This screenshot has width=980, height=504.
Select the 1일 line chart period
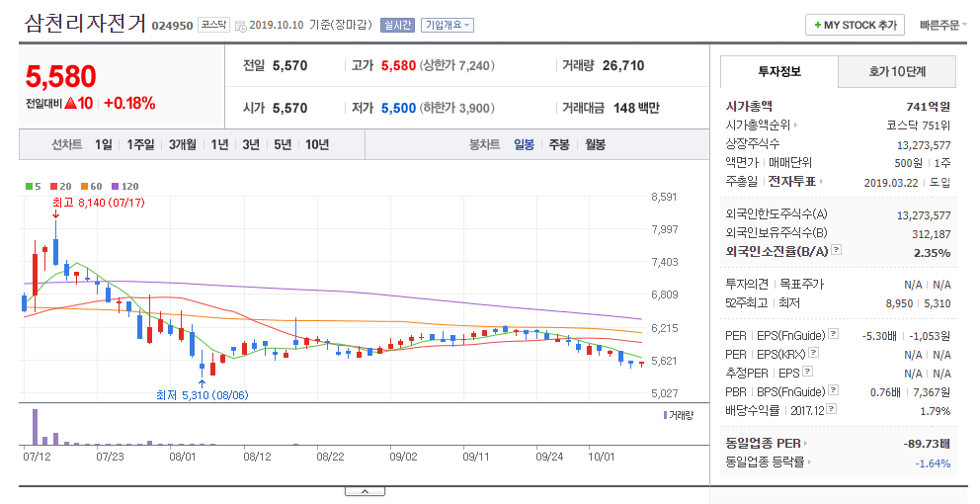click(104, 144)
